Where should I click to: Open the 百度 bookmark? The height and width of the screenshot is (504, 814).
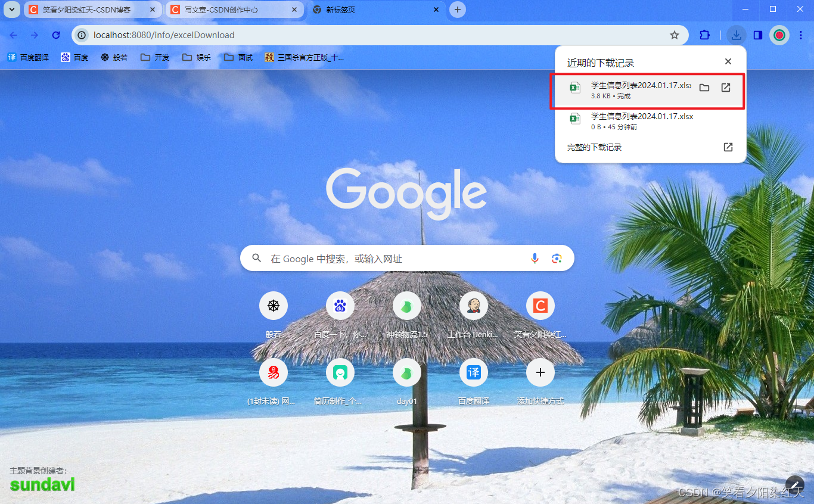tap(75, 57)
